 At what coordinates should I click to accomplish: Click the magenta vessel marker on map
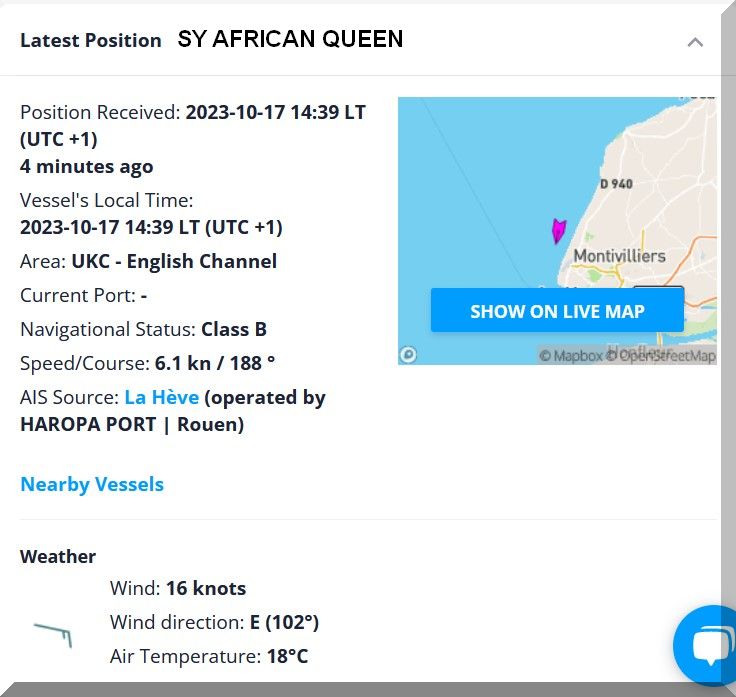tap(558, 231)
